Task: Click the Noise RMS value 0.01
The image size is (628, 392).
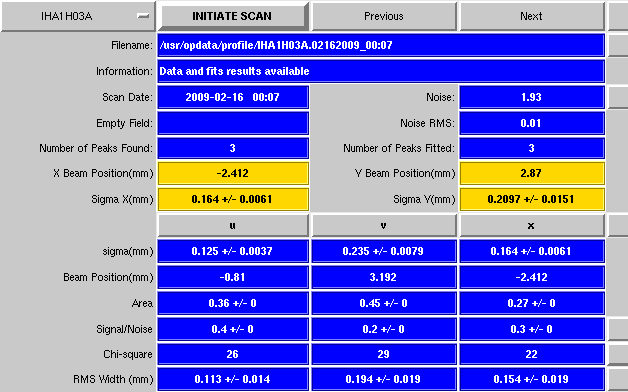Action: 531,123
